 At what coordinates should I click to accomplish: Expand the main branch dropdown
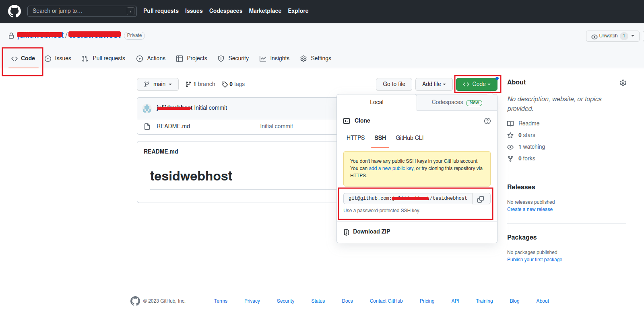[158, 84]
